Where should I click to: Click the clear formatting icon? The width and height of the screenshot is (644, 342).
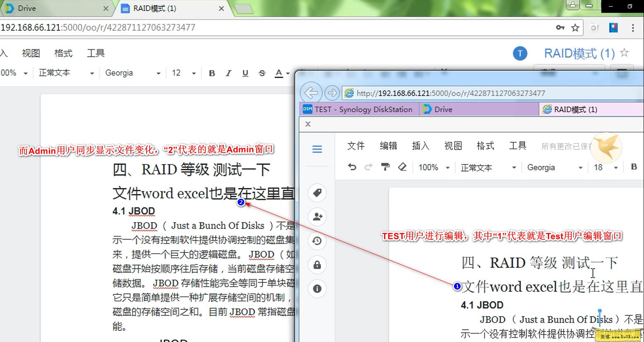[x=402, y=167]
